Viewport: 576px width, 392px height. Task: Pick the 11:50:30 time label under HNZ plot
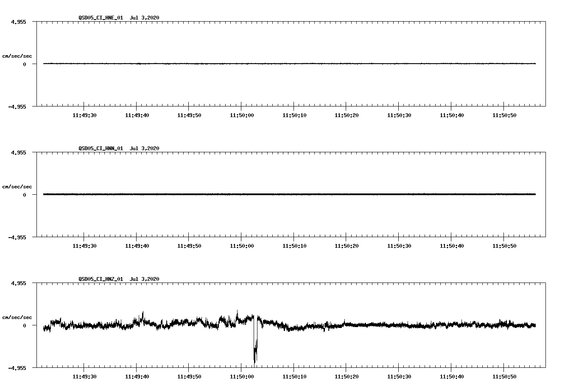point(399,377)
